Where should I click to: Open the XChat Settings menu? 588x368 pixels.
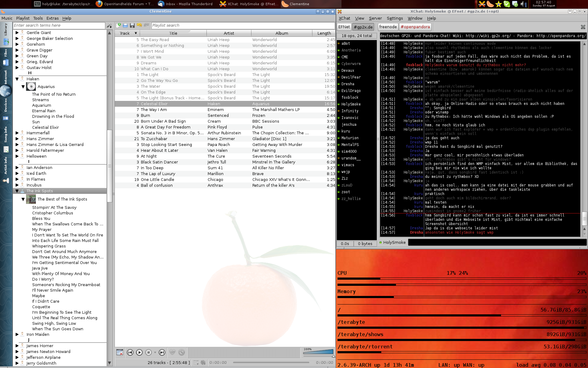tap(395, 18)
